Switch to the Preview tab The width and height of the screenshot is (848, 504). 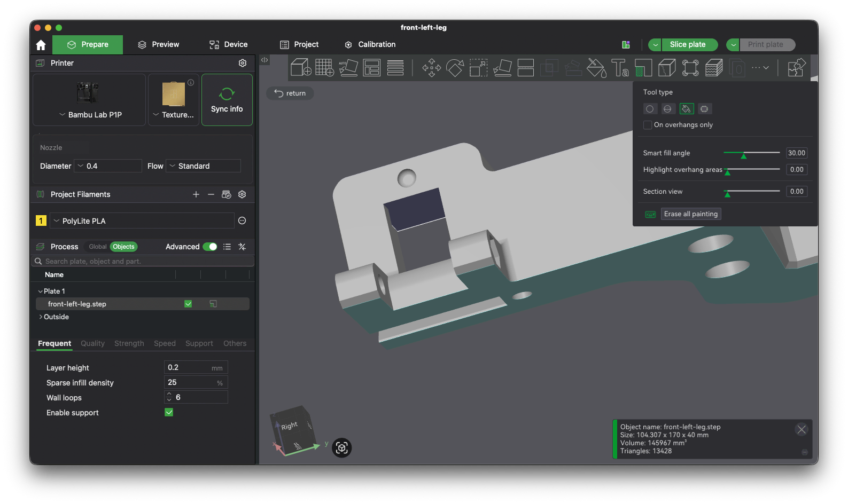[x=158, y=44]
